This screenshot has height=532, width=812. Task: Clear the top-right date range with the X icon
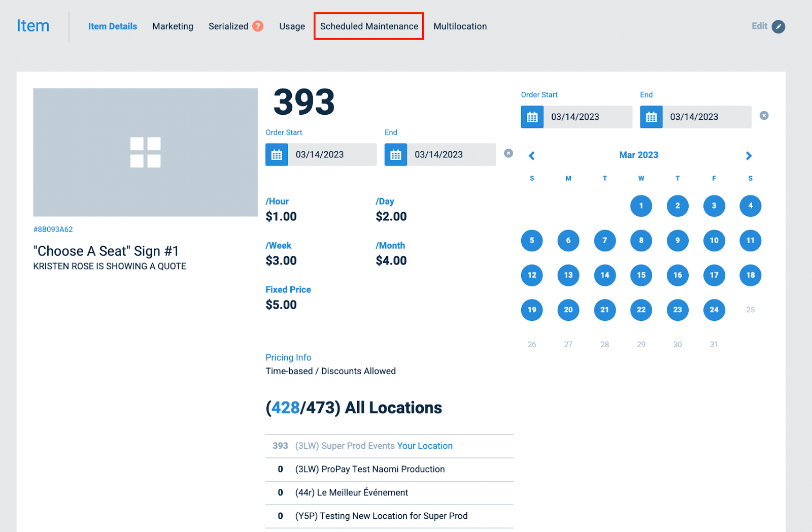coord(764,115)
